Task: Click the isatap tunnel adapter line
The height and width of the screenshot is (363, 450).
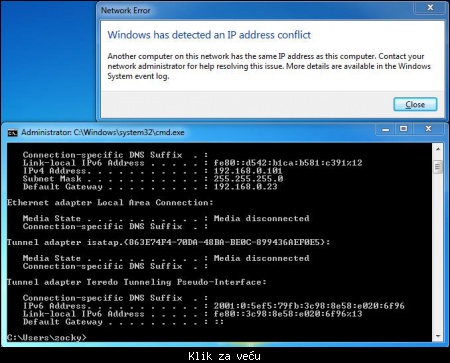Action: click(168, 242)
